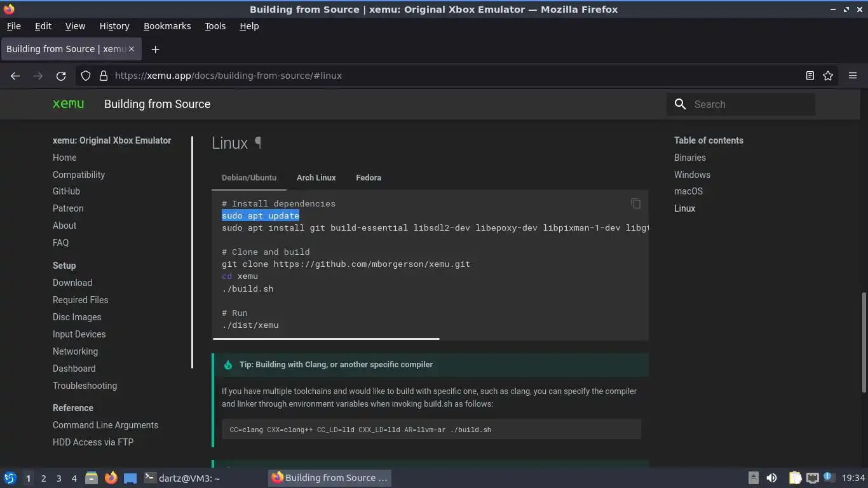
Task: Jump to macOS in table of contents
Action: [x=688, y=191]
